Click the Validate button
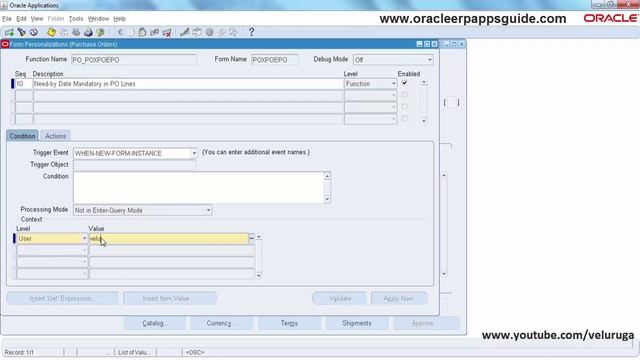Image resolution: width=640 pixels, height=360 pixels. (340, 298)
